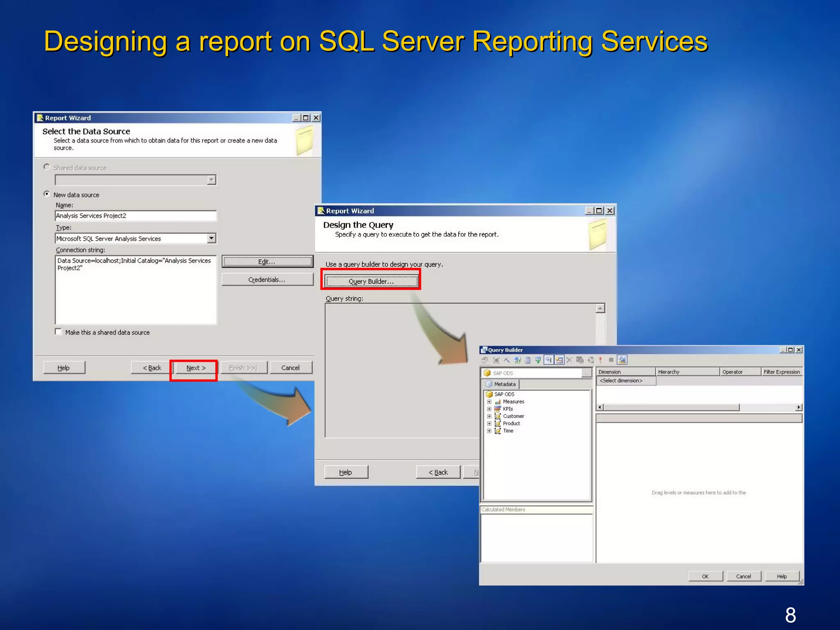
Task: Expand the Measures tree node
Action: tap(489, 402)
